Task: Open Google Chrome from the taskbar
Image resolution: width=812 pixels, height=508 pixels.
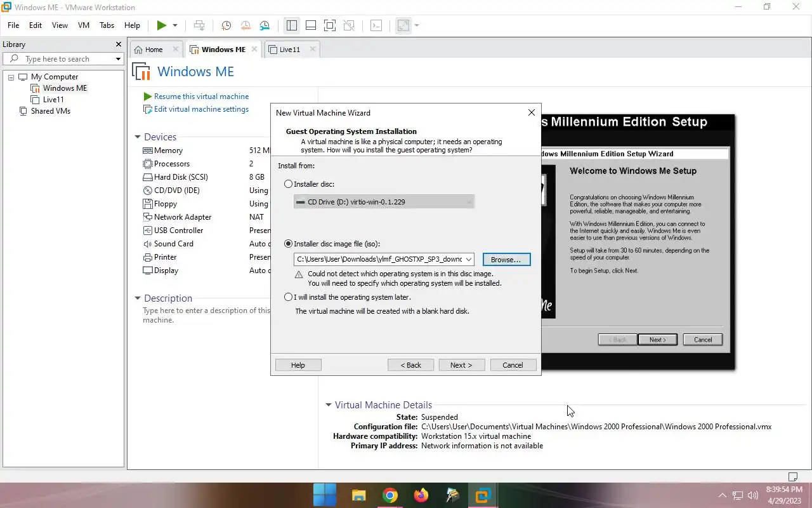Action: point(390,495)
